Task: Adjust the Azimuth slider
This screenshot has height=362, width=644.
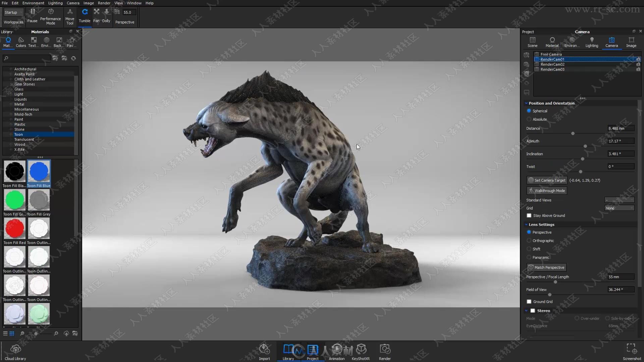Action: pyautogui.click(x=585, y=146)
